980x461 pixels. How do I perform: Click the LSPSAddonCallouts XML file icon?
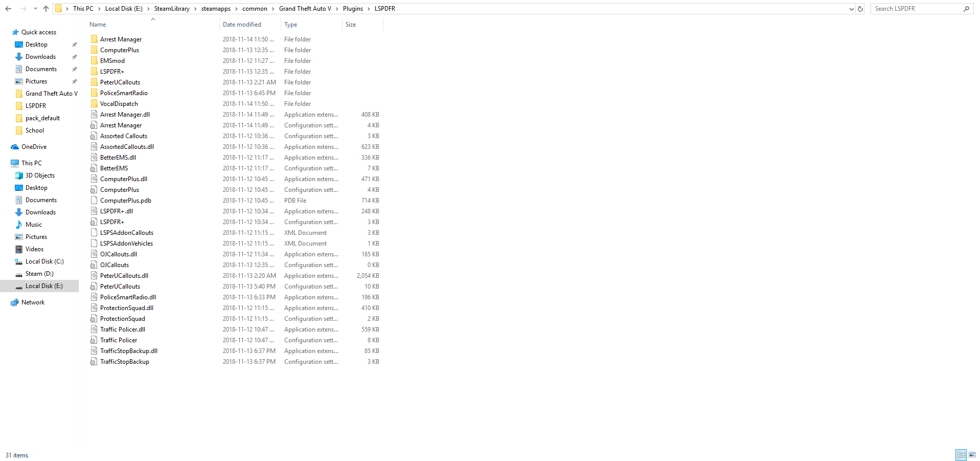point(94,233)
